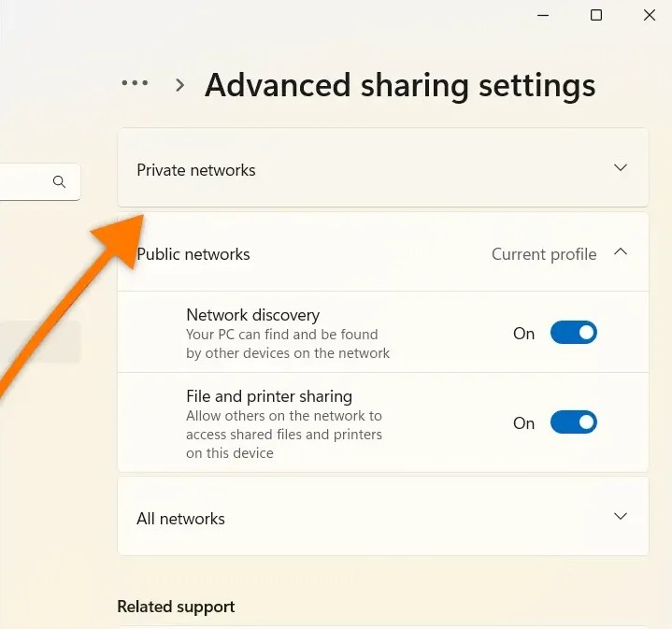
Task: Click the File and printer sharing label
Action: pyautogui.click(x=269, y=396)
